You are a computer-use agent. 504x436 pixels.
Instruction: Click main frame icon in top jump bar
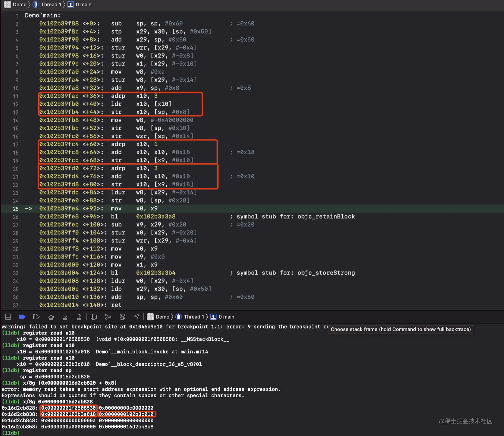tap(71, 4)
